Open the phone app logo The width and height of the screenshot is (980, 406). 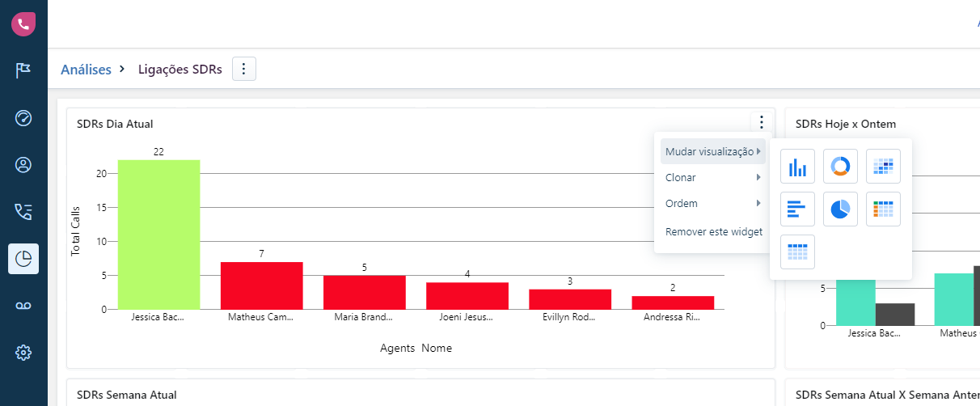tap(23, 24)
